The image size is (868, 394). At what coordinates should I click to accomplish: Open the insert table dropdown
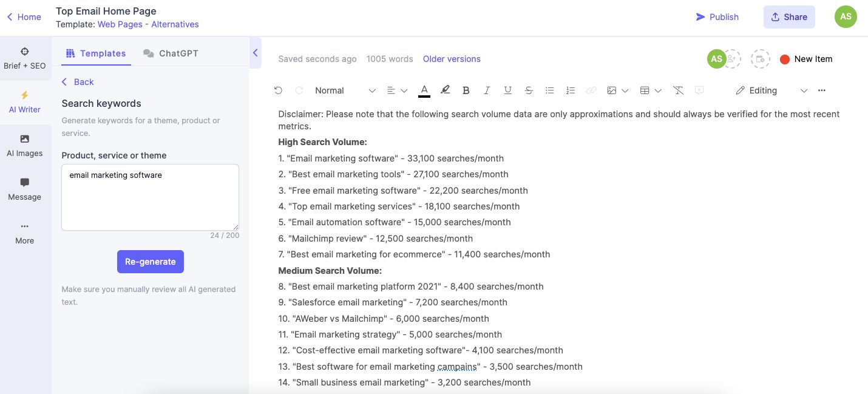click(651, 90)
